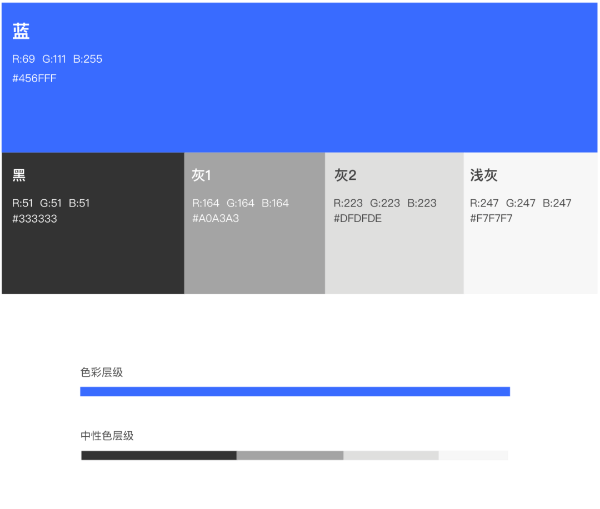Click the dark segment of 中性色层级 bar
This screenshot has width=600, height=509.
click(x=159, y=455)
